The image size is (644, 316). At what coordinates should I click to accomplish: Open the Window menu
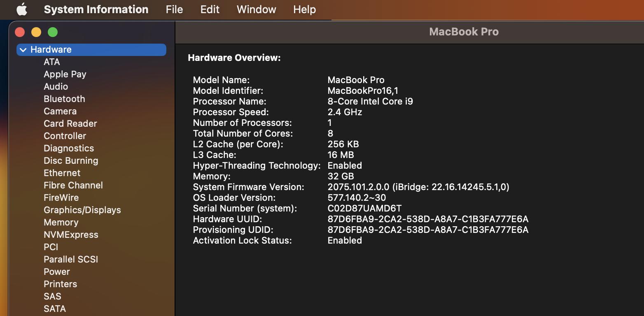pyautogui.click(x=257, y=9)
